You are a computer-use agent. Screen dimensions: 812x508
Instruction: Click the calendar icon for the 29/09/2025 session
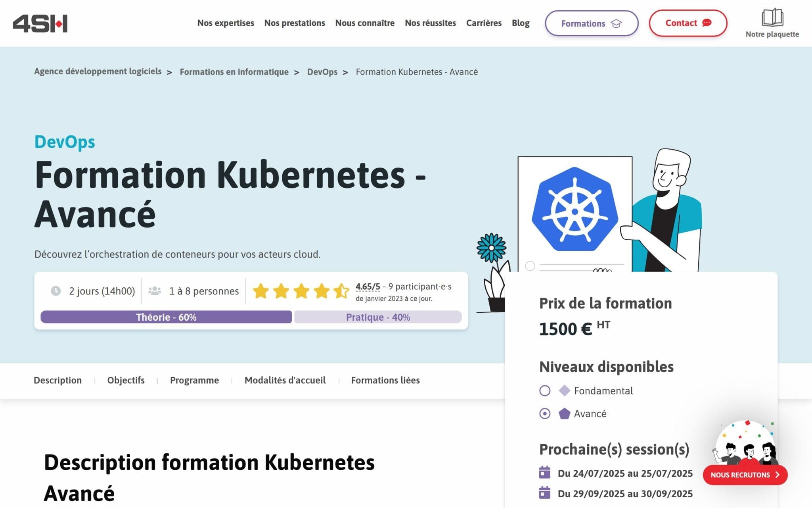pyautogui.click(x=545, y=493)
